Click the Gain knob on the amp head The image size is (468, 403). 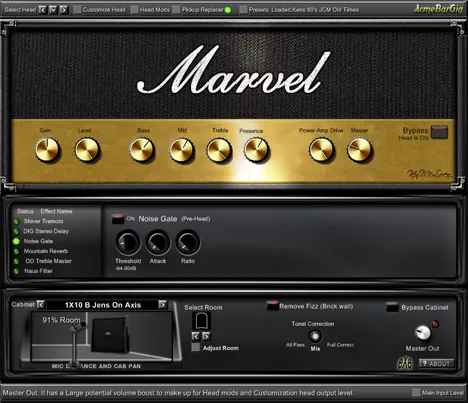tap(47, 150)
